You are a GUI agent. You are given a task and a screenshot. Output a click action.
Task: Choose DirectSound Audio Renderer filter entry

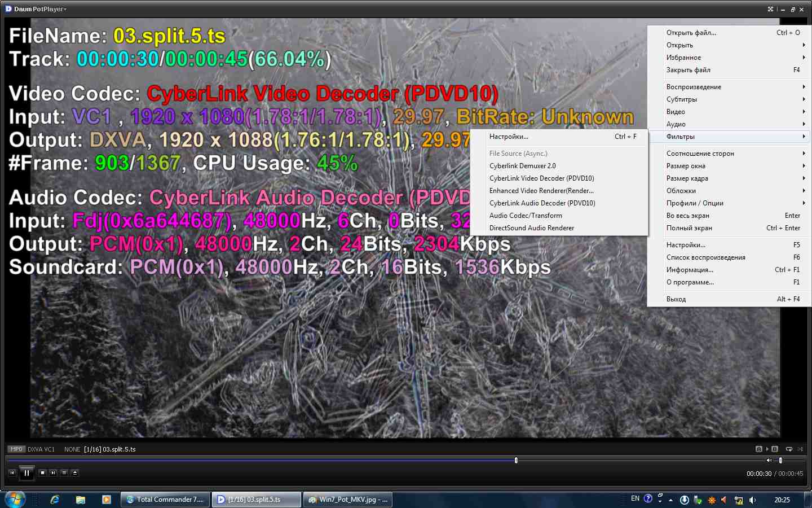[x=532, y=228]
